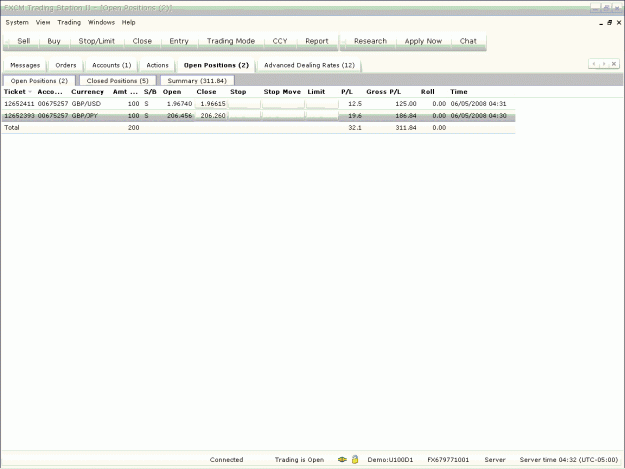Click the GBP/USD currency cell
625x469 pixels.
click(86, 104)
